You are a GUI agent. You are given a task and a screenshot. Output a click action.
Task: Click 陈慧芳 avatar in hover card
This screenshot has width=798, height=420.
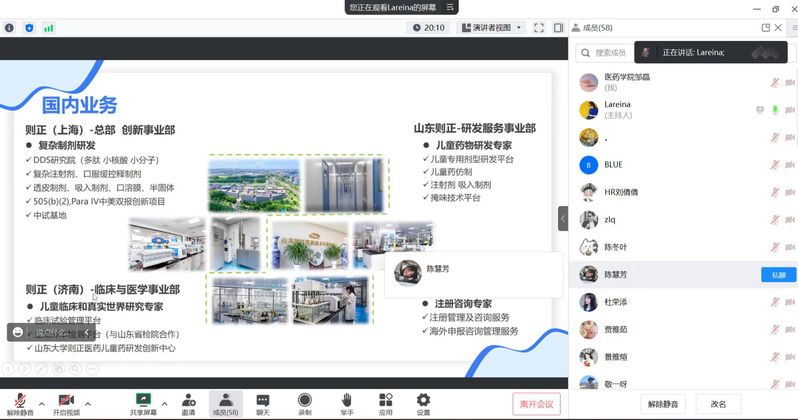click(408, 272)
